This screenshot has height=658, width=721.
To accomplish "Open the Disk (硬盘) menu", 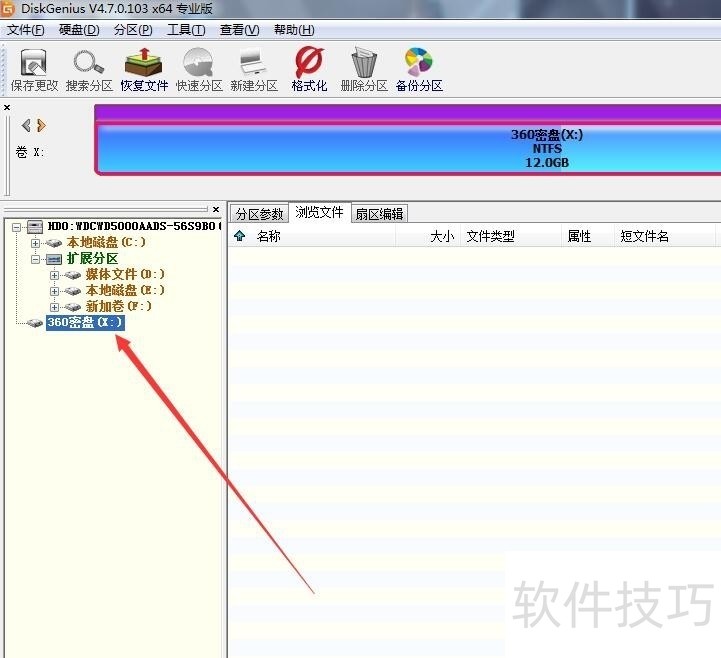I will coord(79,30).
